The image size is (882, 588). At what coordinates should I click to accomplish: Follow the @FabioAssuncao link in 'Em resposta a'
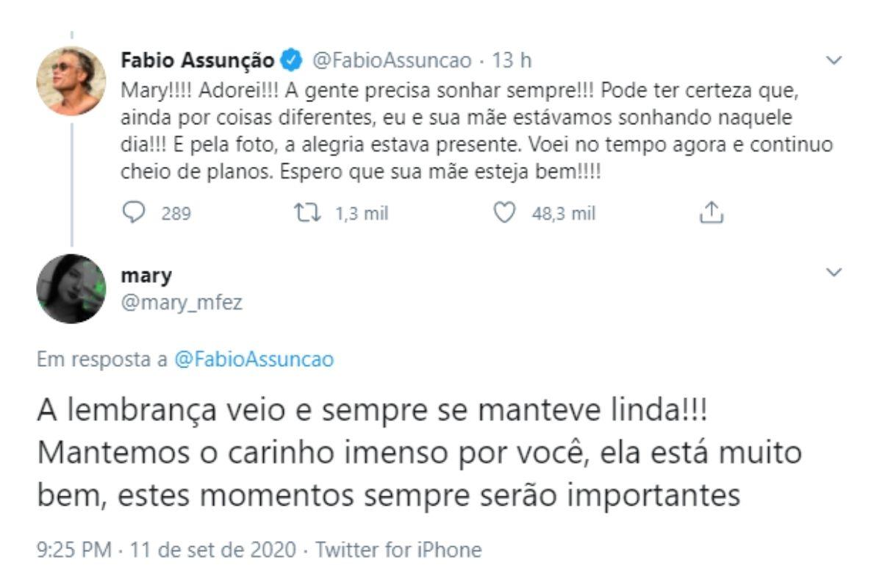[x=254, y=360]
